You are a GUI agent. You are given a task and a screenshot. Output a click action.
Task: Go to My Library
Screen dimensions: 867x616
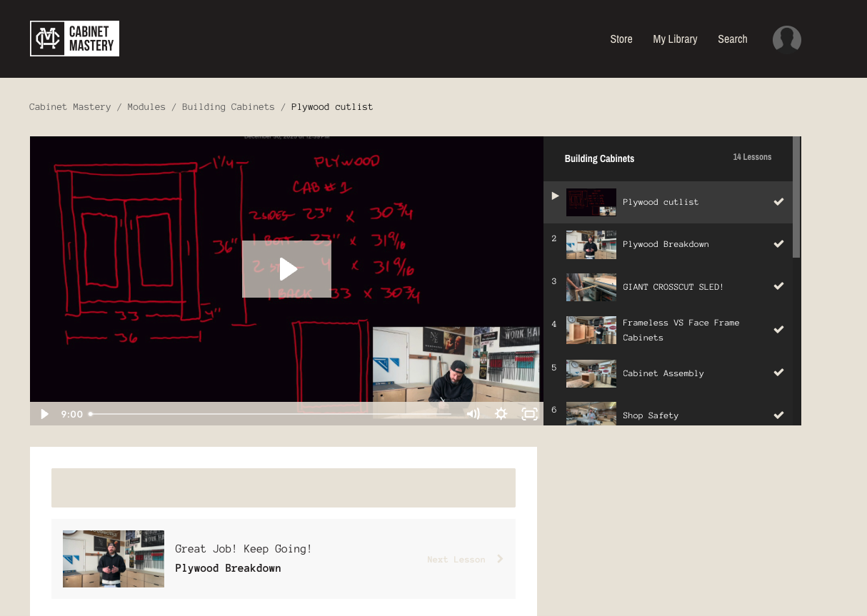click(675, 39)
